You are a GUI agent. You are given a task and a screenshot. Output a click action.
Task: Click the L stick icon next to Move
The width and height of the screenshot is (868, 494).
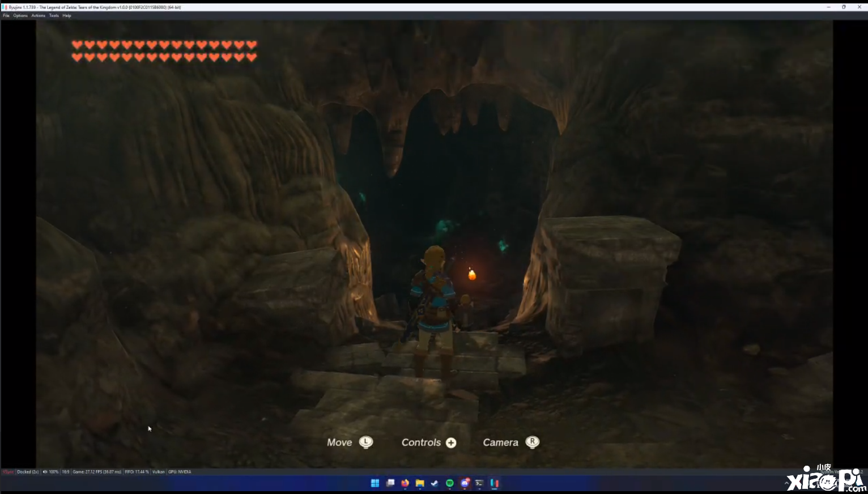366,442
